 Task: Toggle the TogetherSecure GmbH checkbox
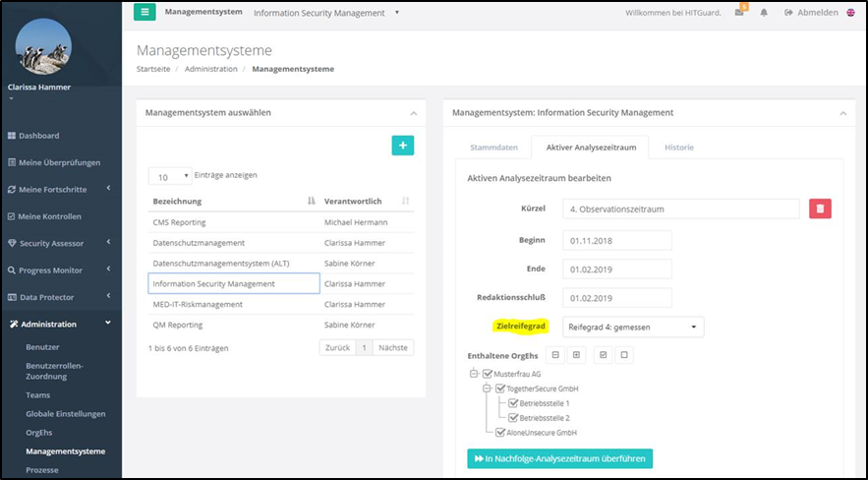coord(499,390)
